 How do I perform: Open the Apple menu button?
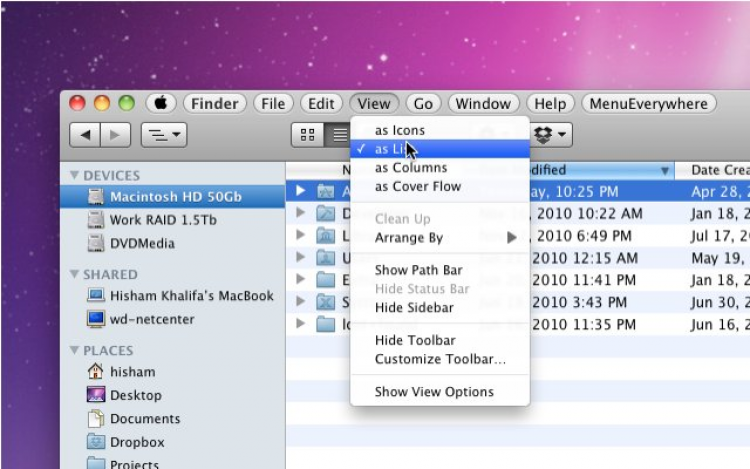click(161, 103)
